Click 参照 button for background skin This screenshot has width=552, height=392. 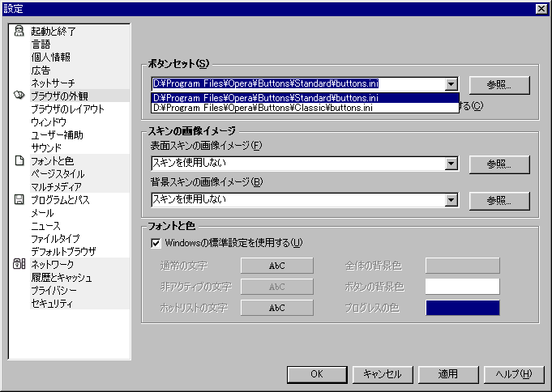click(499, 201)
